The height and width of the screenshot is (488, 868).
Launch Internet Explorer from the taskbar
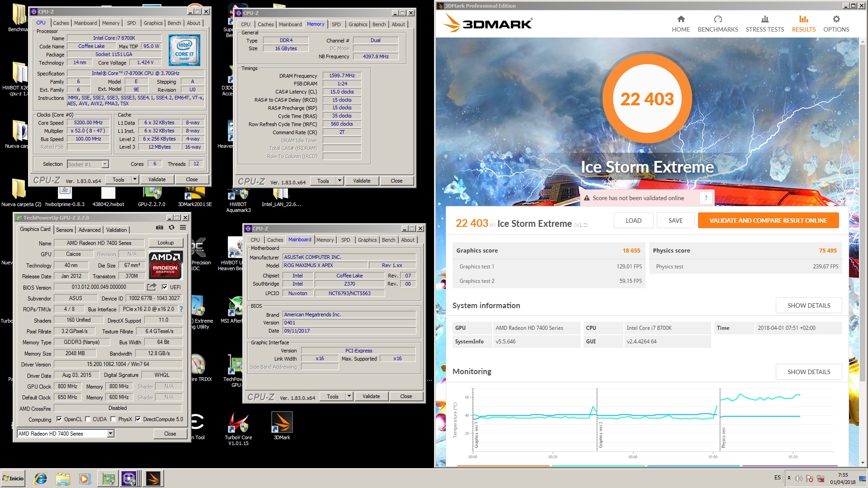tap(41, 479)
